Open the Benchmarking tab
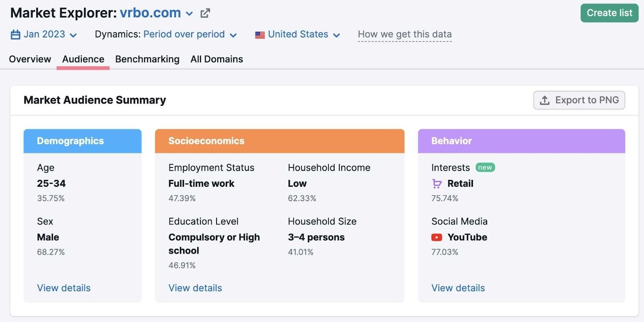The width and height of the screenshot is (644, 322). (147, 59)
